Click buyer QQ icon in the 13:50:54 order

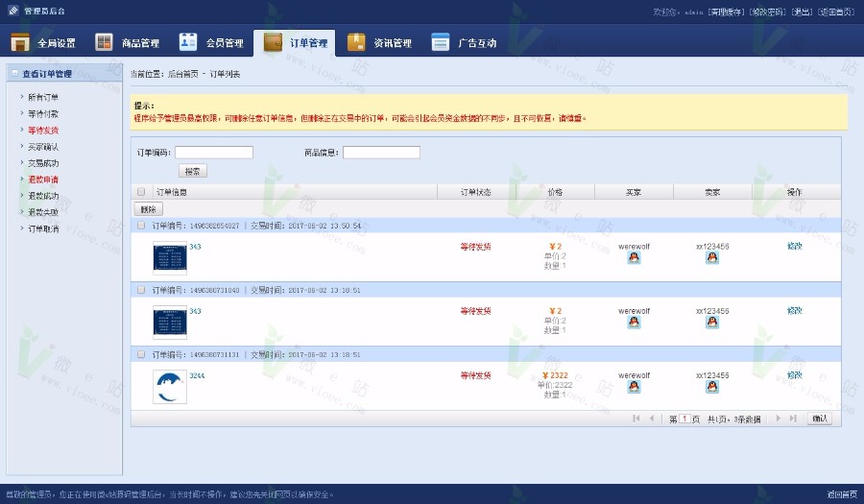click(x=634, y=258)
